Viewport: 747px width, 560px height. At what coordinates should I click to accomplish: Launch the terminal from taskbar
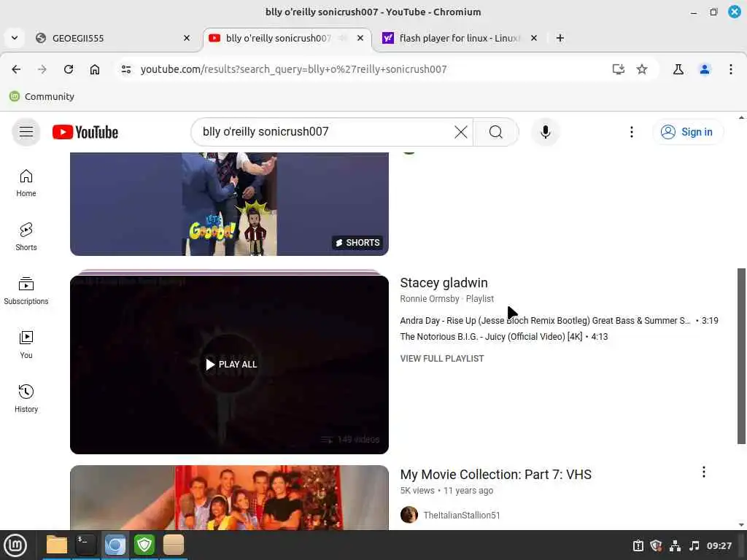(86, 545)
